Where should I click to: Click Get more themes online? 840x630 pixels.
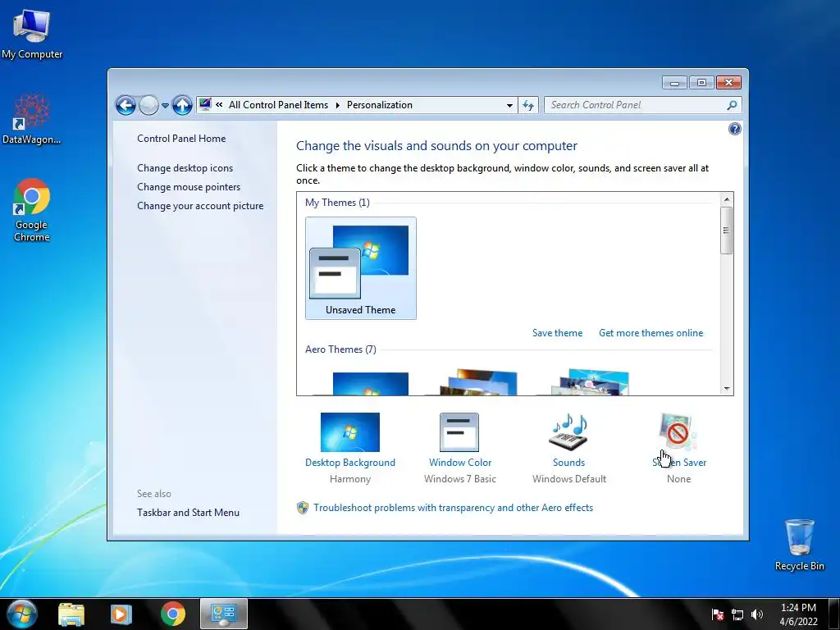click(651, 333)
